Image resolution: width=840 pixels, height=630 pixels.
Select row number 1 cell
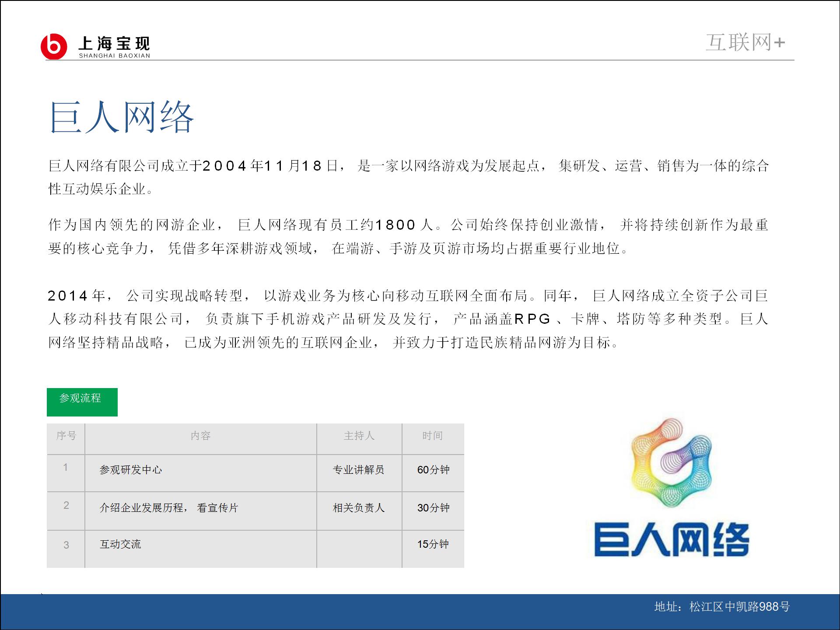coord(66,473)
